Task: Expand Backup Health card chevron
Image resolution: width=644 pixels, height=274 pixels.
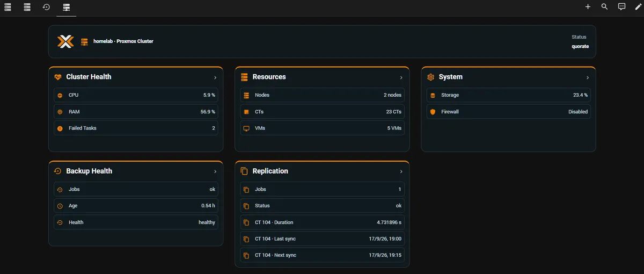Action: point(215,171)
